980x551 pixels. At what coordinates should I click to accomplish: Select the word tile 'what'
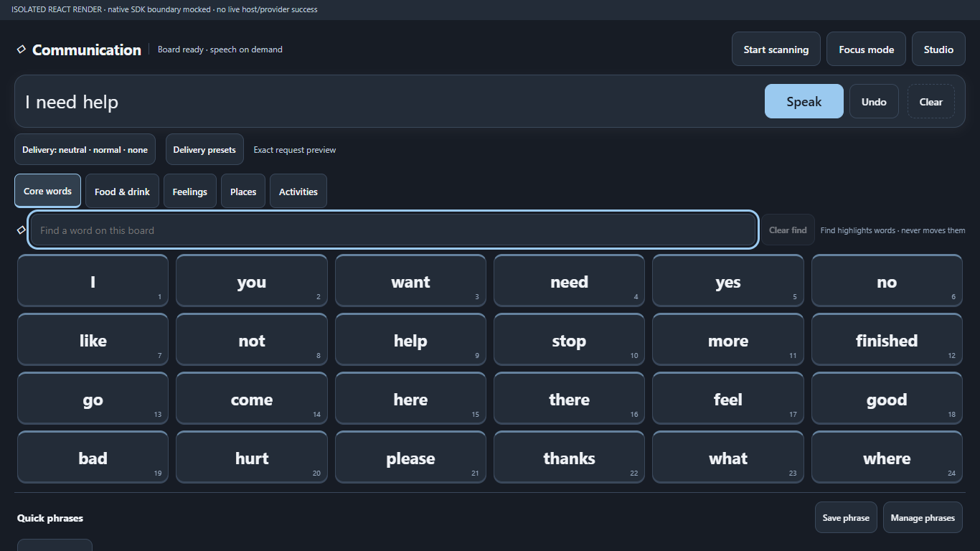pyautogui.click(x=728, y=457)
